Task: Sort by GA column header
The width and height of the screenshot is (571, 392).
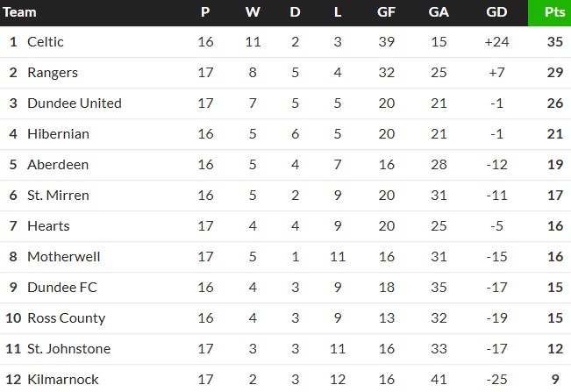Action: pyautogui.click(x=439, y=12)
